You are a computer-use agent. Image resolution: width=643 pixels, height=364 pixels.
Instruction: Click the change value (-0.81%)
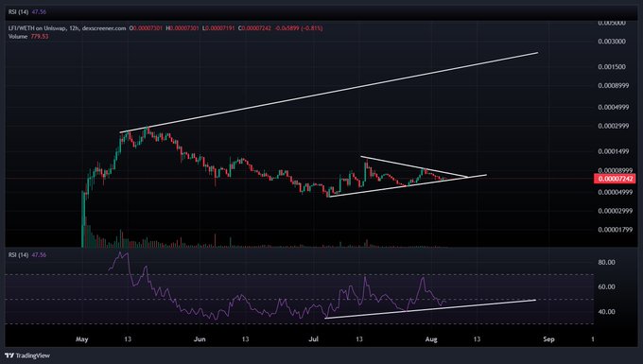pos(312,28)
